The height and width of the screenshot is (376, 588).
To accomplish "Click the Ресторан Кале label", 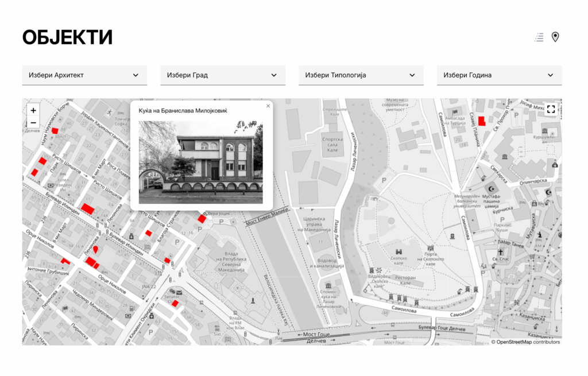I will click(405, 280).
